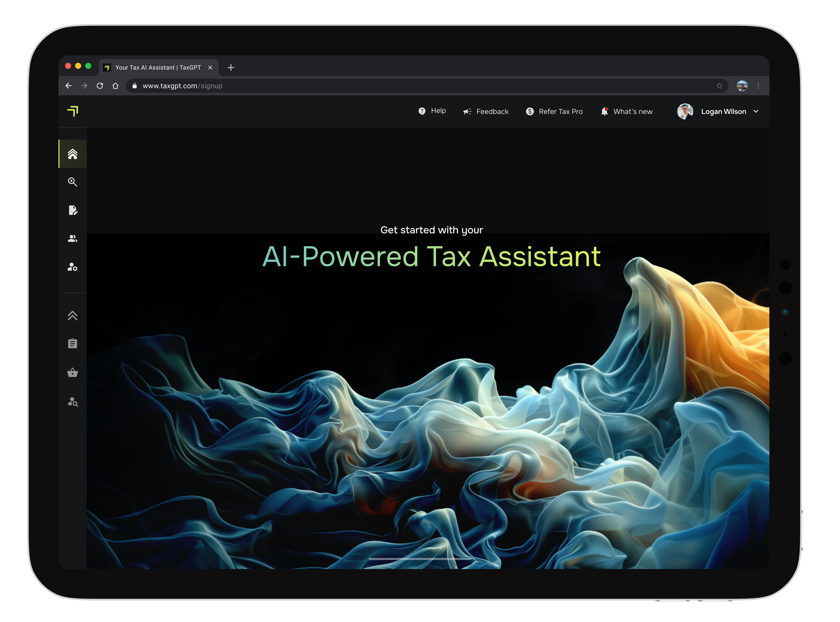Screen dimensions: 840x622
Task: Open the user settings gear icon
Action: coord(72,267)
